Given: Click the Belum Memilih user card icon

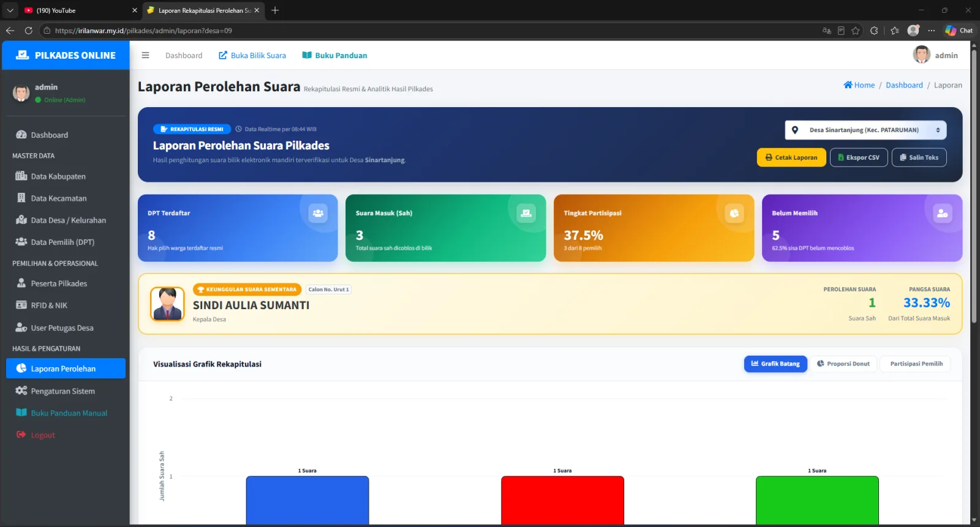Looking at the screenshot, I should 943,213.
